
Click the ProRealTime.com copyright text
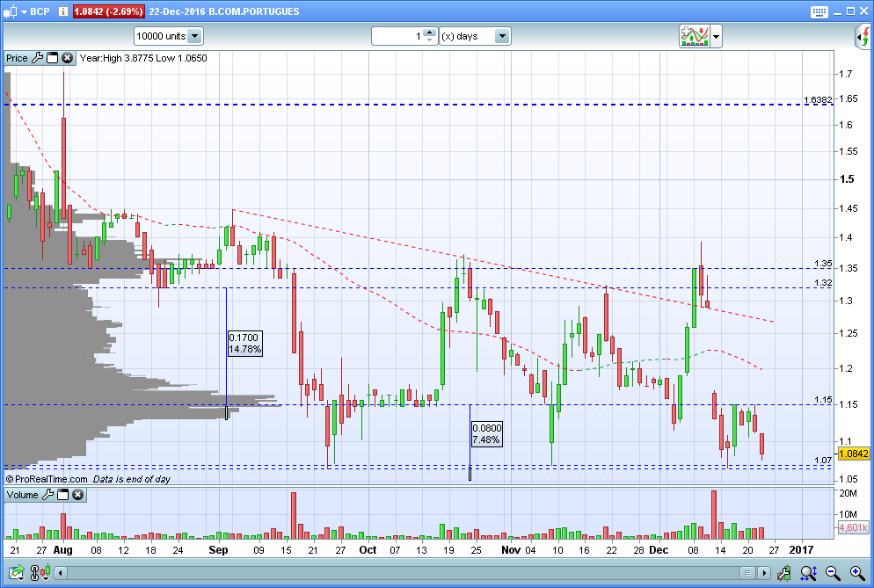click(47, 479)
